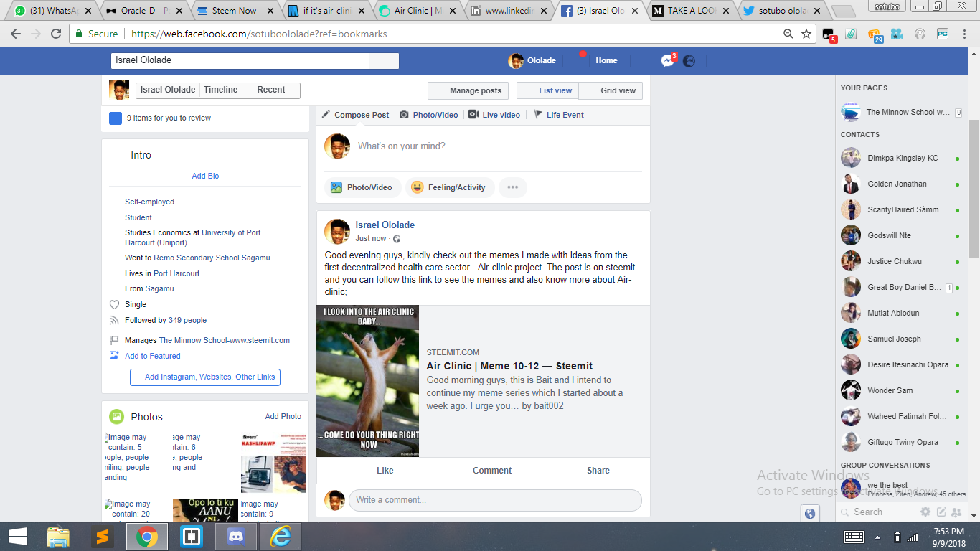The image size is (980, 551).
Task: Click the Add Photo link
Action: (x=283, y=416)
